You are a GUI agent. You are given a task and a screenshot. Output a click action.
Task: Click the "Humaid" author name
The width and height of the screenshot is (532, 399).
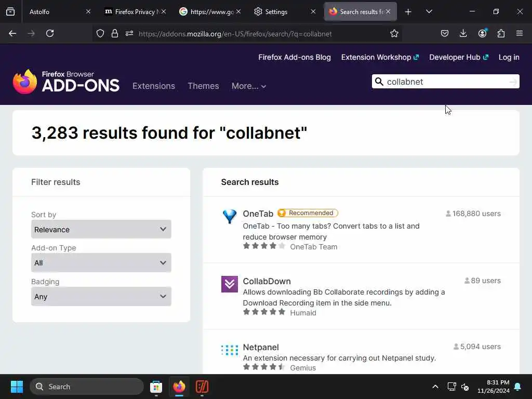pyautogui.click(x=303, y=313)
